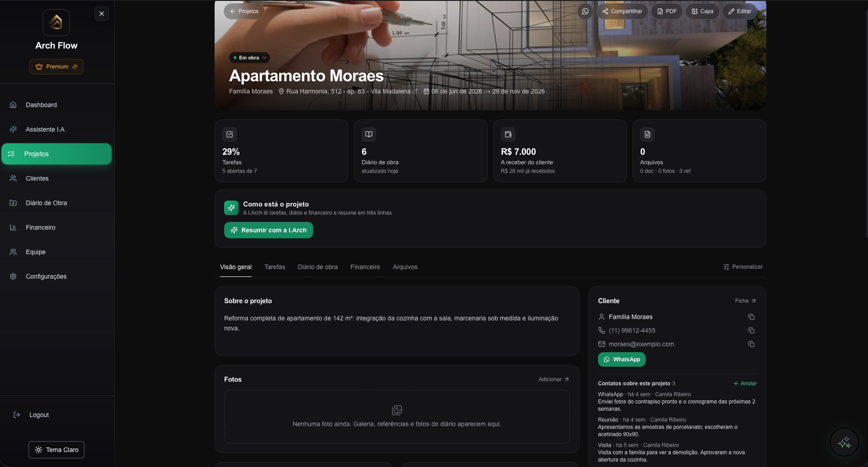Open Equipe in the sidebar
The image size is (868, 467).
click(x=57, y=252)
